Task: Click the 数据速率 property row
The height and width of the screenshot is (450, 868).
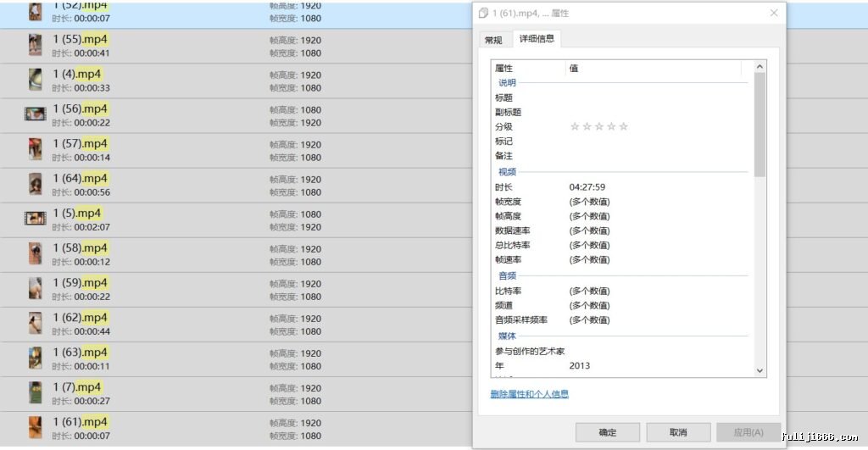Action: coord(621,231)
